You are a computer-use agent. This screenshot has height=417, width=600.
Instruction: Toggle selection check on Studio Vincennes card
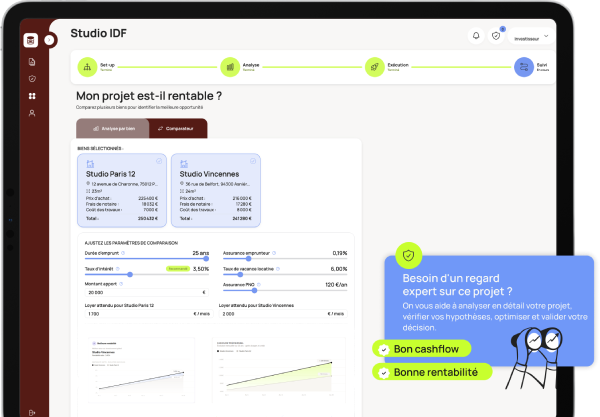[252, 161]
